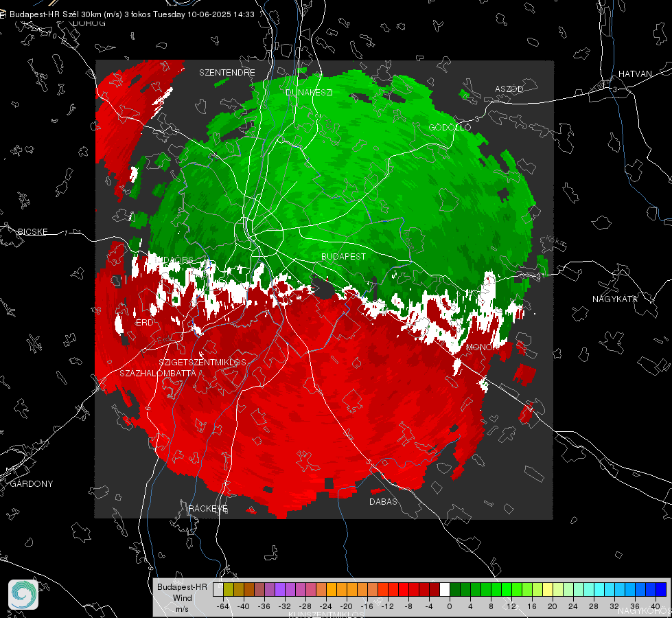Click the ÉRD town label
The image size is (672, 618).
[144, 323]
